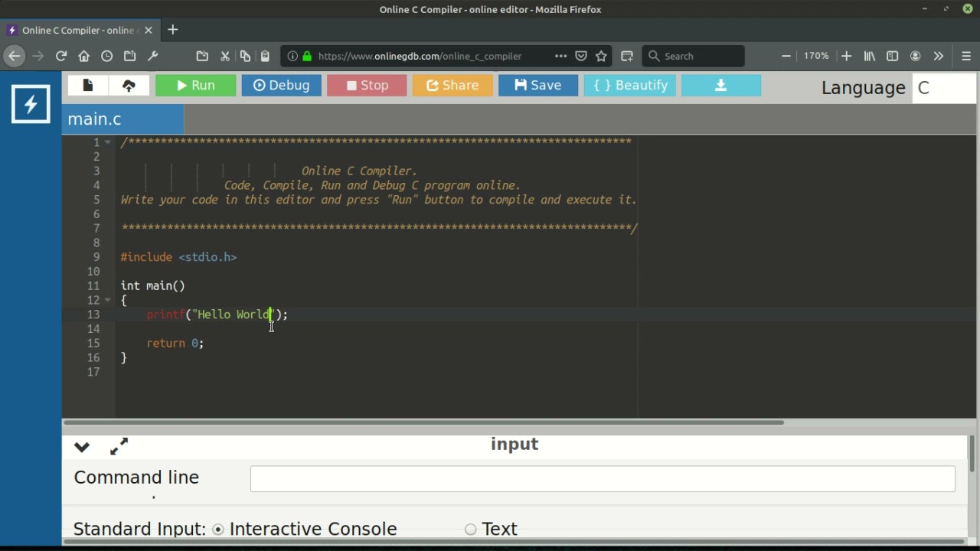Select Text standard input option
Image resolution: width=980 pixels, height=551 pixels.
470,530
